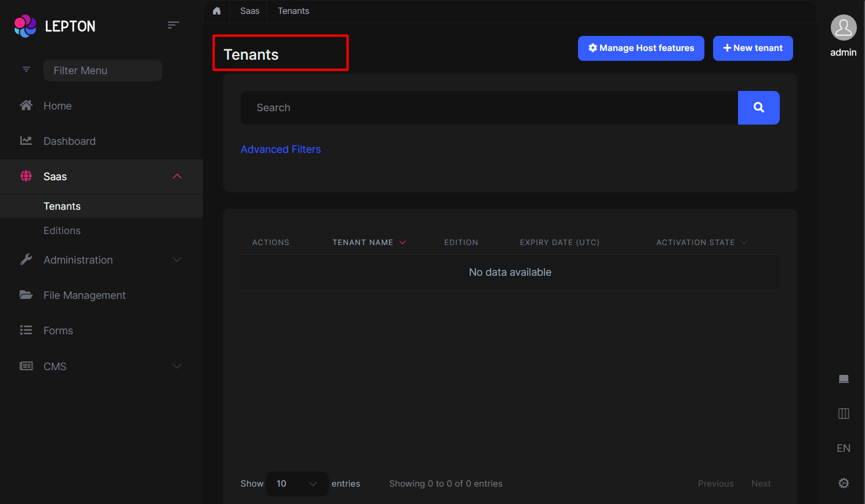The height and width of the screenshot is (504, 865).
Task: Click the laptop display icon in right bar
Action: [844, 379]
